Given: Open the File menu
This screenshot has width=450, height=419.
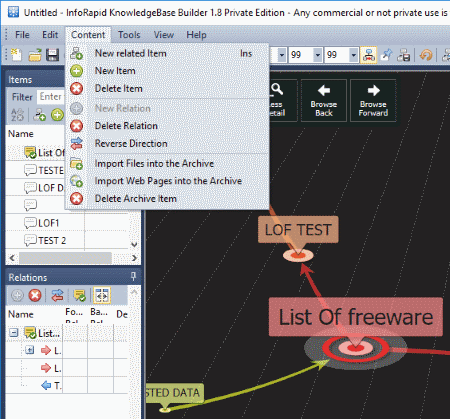Looking at the screenshot, I should (22, 35).
